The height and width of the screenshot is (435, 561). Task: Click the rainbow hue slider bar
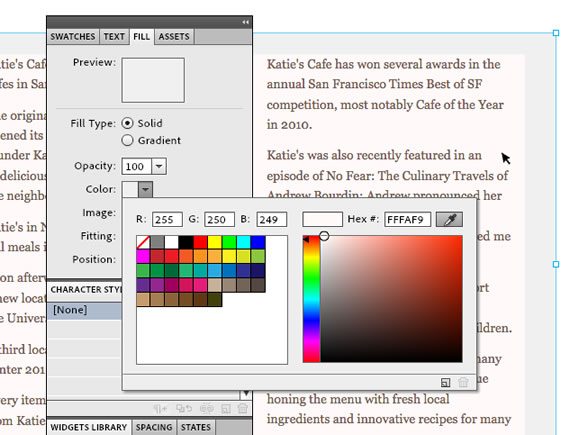point(311,299)
